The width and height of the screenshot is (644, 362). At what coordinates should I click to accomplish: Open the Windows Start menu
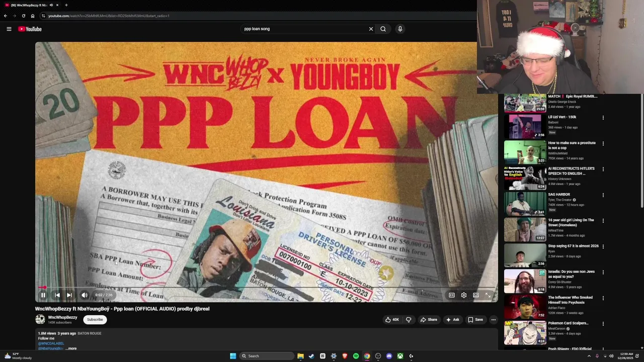233,356
